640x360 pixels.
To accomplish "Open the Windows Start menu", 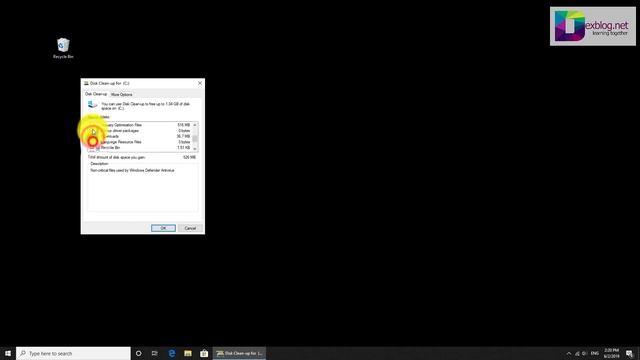I will click(8, 353).
